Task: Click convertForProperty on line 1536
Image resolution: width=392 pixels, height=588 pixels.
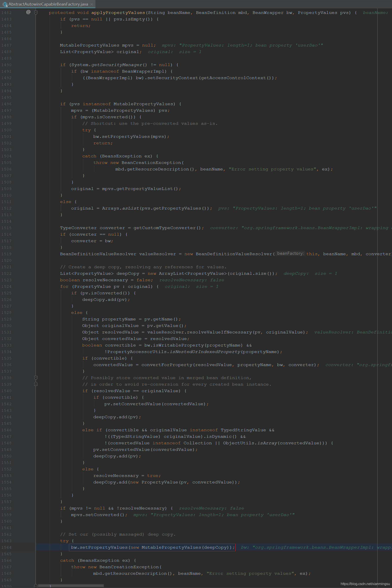Action: pyautogui.click(x=167, y=365)
